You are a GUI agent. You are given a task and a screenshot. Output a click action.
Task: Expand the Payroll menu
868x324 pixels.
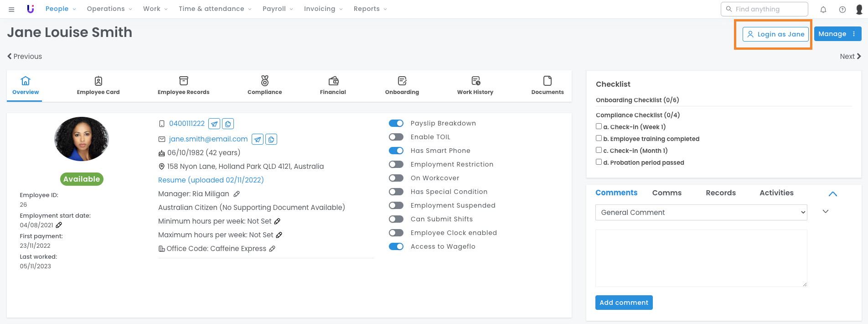[277, 9]
